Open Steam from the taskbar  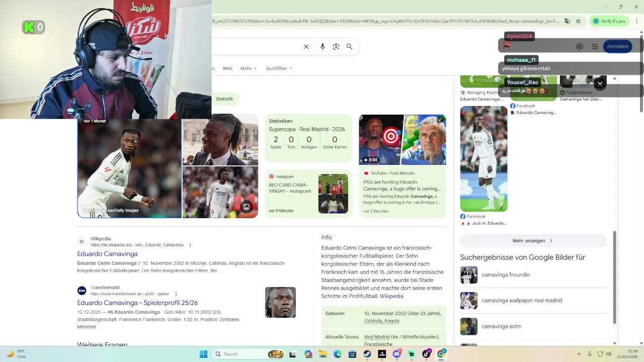(367, 354)
